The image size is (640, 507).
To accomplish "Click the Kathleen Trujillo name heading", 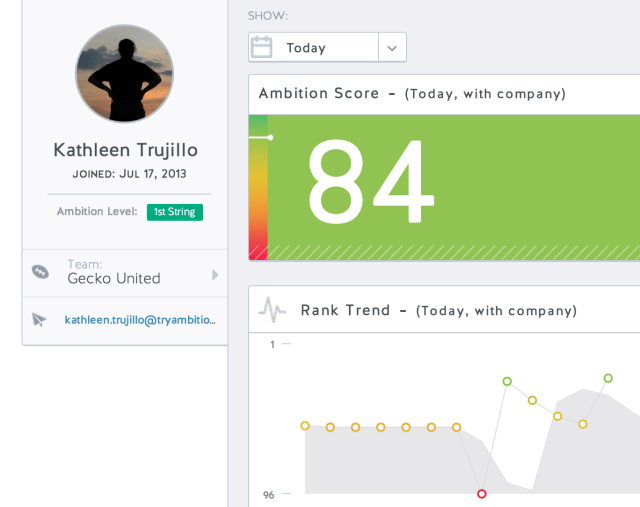I will point(125,150).
